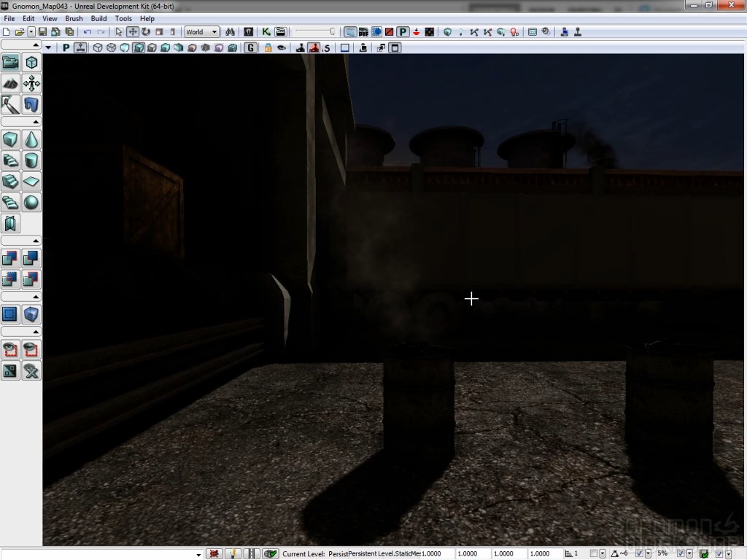Click the CSG Add icon
This screenshot has height=560, width=747.
click(10, 258)
